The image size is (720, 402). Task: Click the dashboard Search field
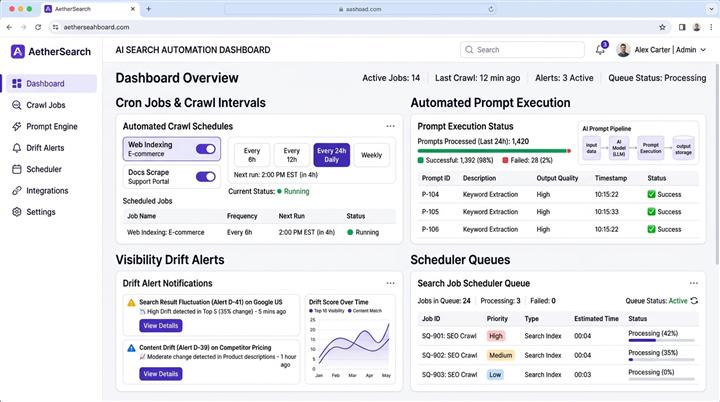(x=522, y=50)
